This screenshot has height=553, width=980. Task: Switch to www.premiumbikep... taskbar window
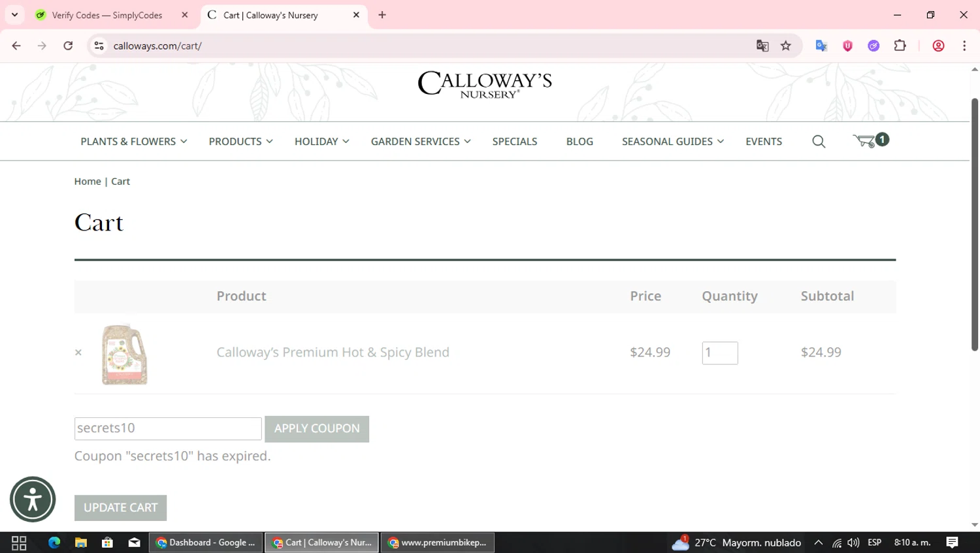pos(438,543)
